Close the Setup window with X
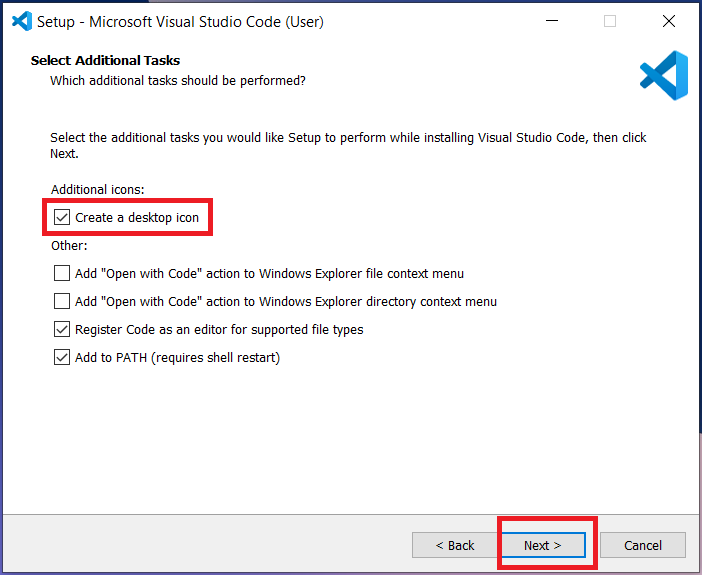This screenshot has width=702, height=575. pos(669,21)
